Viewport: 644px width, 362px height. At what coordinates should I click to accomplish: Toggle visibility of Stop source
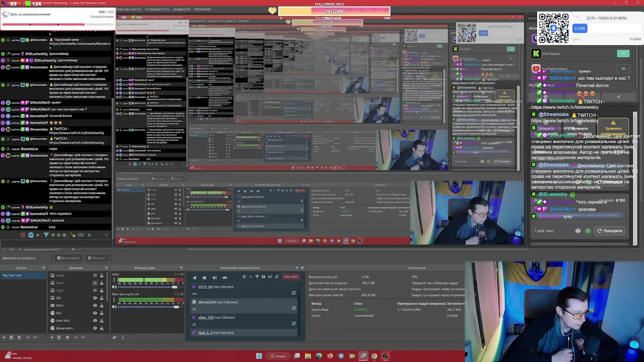click(x=95, y=291)
